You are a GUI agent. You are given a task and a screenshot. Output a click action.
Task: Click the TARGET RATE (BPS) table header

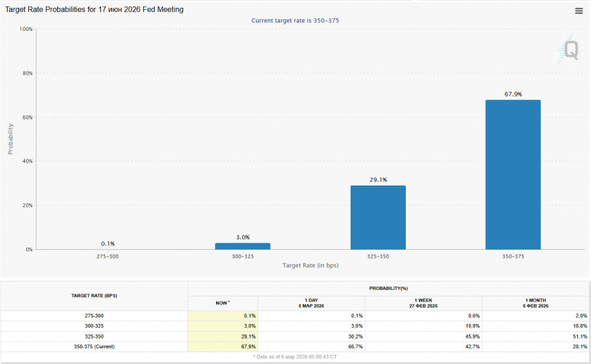[x=94, y=296]
